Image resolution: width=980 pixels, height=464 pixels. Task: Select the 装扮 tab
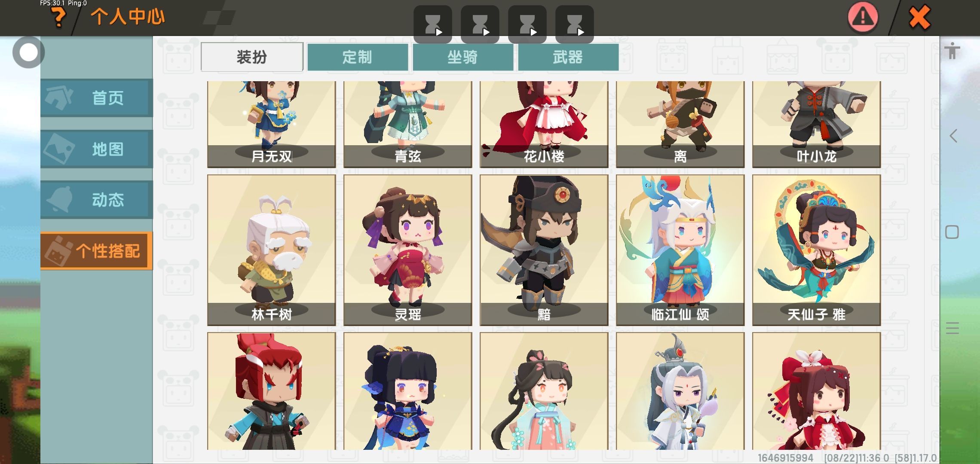point(252,57)
